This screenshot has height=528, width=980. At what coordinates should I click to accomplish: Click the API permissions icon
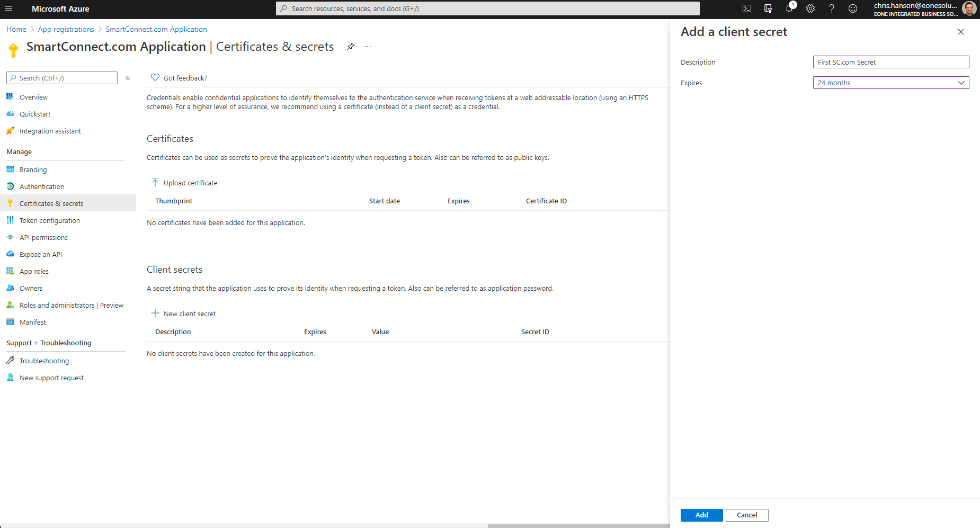(x=10, y=237)
